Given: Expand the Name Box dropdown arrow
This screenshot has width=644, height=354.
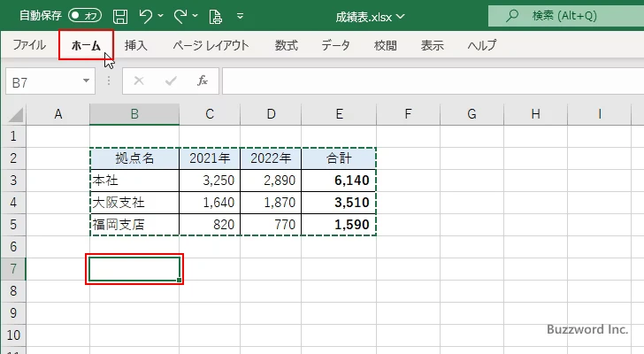Looking at the screenshot, I should point(87,81).
